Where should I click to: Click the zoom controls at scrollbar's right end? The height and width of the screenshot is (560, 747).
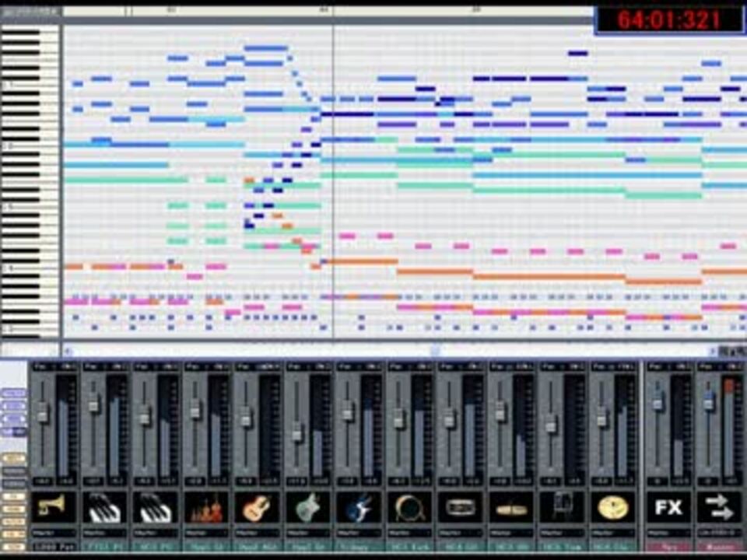[x=733, y=352]
